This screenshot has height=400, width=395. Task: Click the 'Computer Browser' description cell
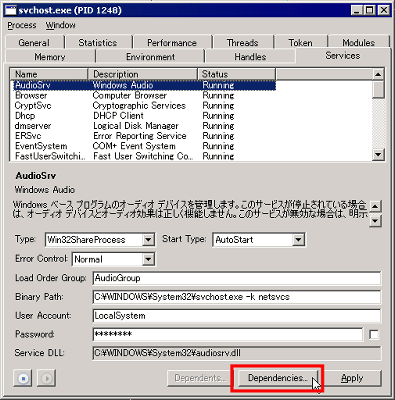tap(129, 95)
